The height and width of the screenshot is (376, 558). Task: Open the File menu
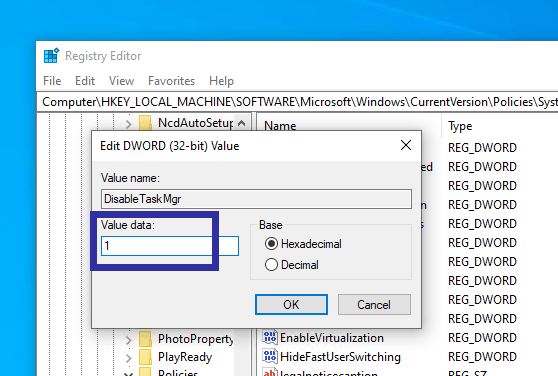(52, 81)
